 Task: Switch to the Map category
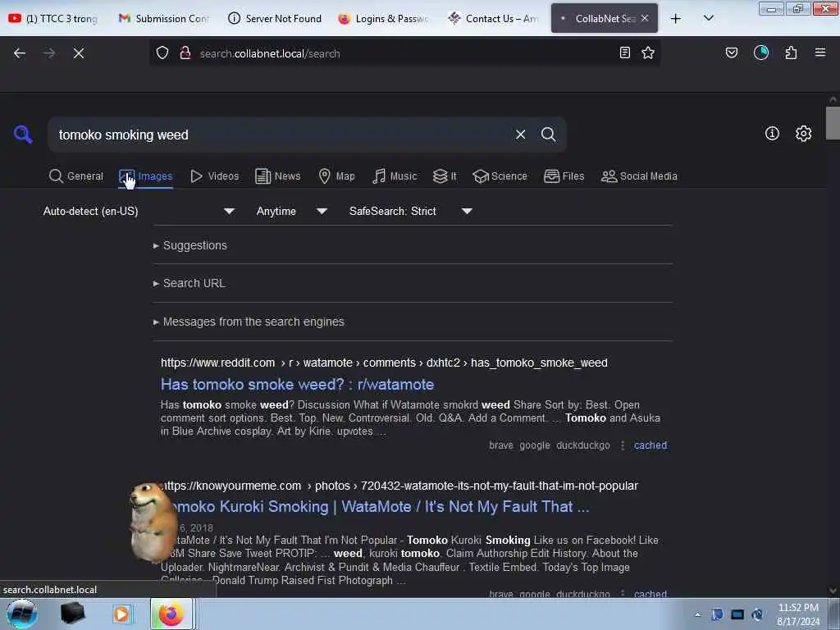click(336, 176)
